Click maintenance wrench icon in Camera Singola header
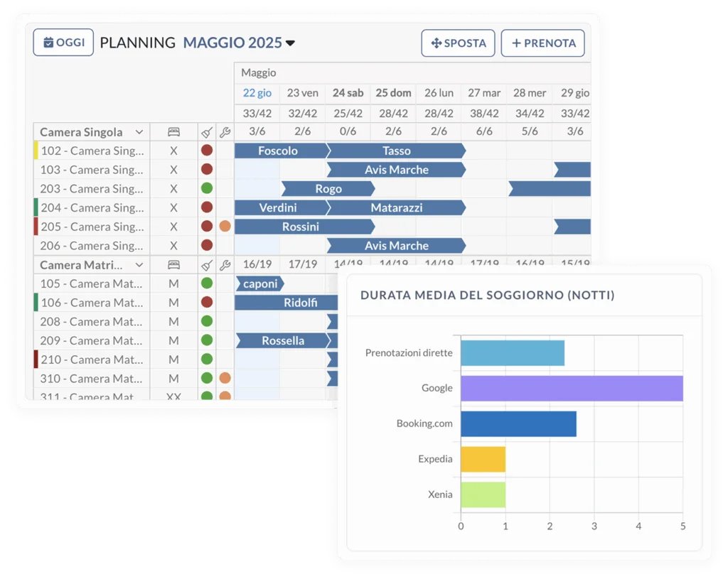The width and height of the screenshot is (728, 579). click(225, 133)
